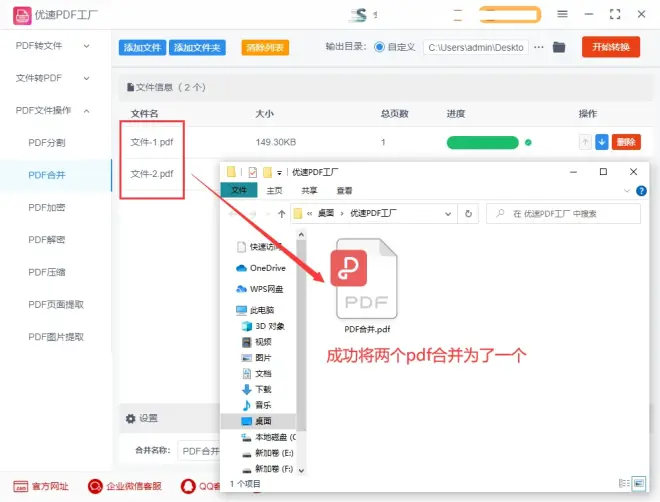Image resolution: width=660 pixels, height=502 pixels.
Task: Click the three-dot browse button for output path
Action: [539, 47]
